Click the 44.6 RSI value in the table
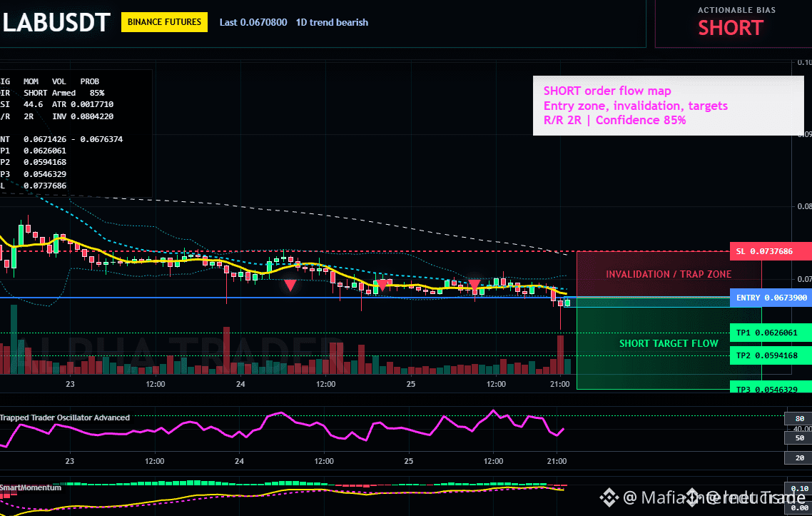This screenshot has width=812, height=516. 33,104
